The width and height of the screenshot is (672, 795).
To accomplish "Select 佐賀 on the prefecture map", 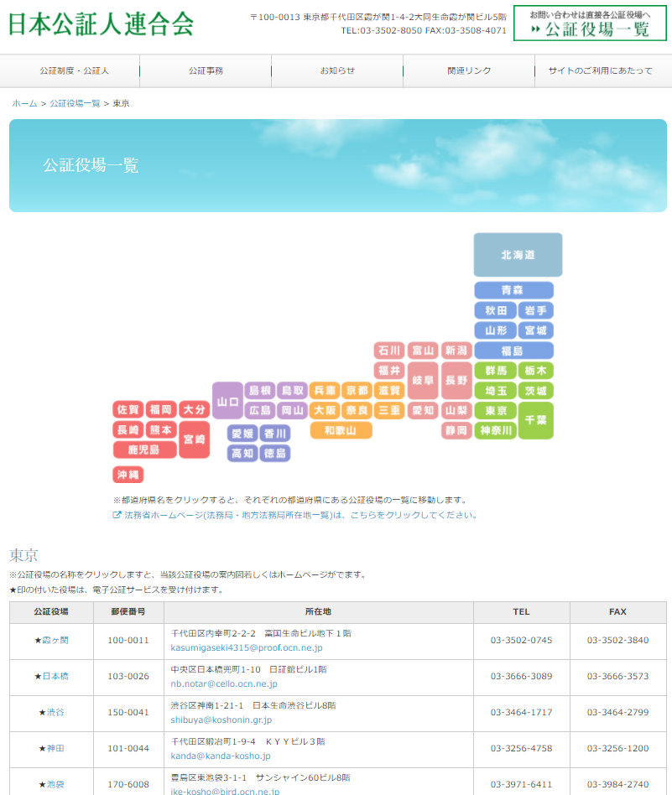I will click(128, 410).
